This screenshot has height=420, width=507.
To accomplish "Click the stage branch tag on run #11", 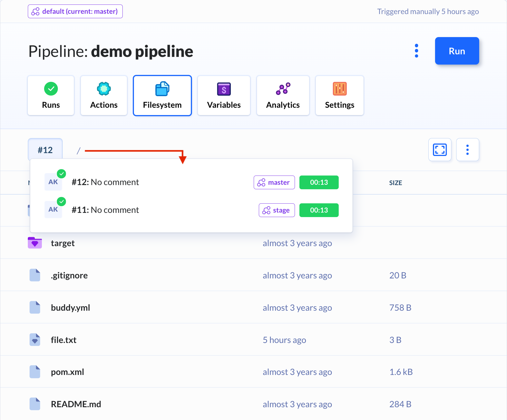I will (277, 210).
